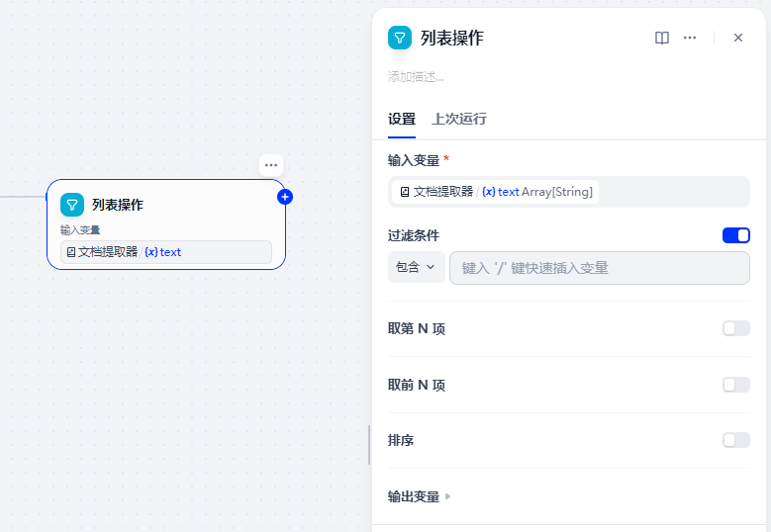Open the help documentation book icon
Screen dimensions: 771x532
[x=662, y=38]
